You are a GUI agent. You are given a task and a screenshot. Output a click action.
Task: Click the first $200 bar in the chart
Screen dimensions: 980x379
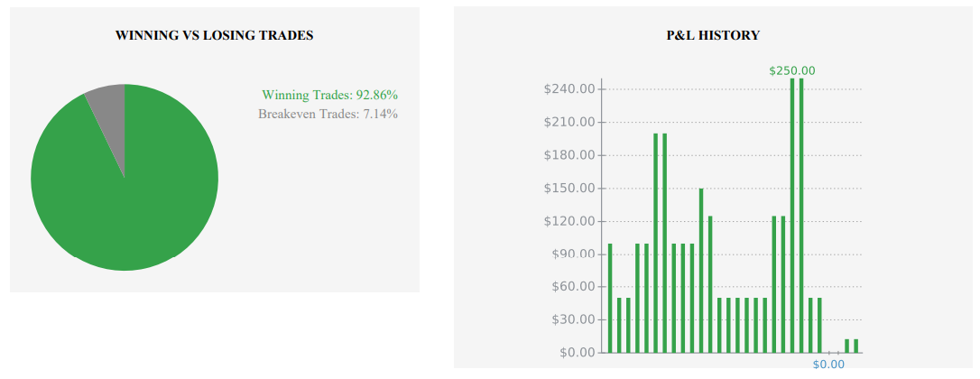(x=656, y=244)
